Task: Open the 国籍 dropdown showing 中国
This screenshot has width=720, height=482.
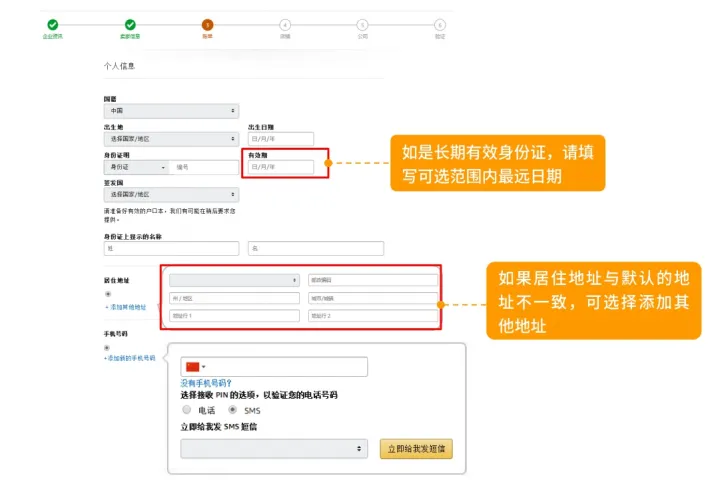Action: [x=171, y=111]
